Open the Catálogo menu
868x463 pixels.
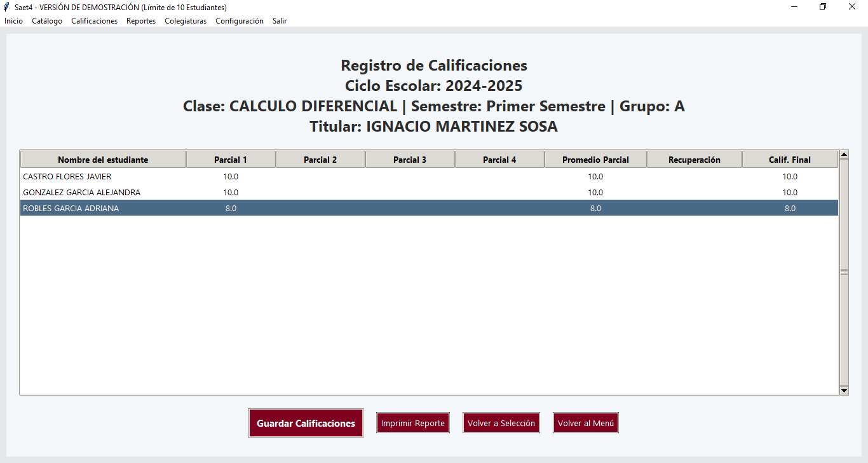pyautogui.click(x=47, y=21)
